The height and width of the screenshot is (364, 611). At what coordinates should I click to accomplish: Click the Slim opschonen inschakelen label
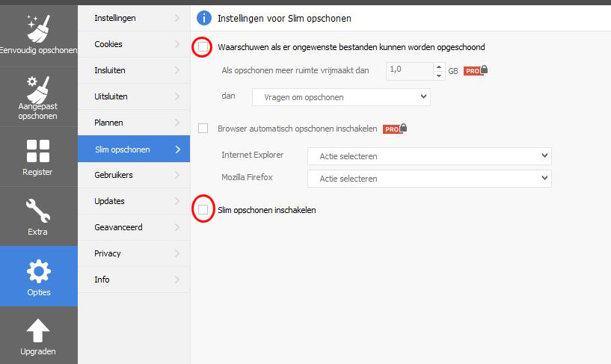coord(266,210)
